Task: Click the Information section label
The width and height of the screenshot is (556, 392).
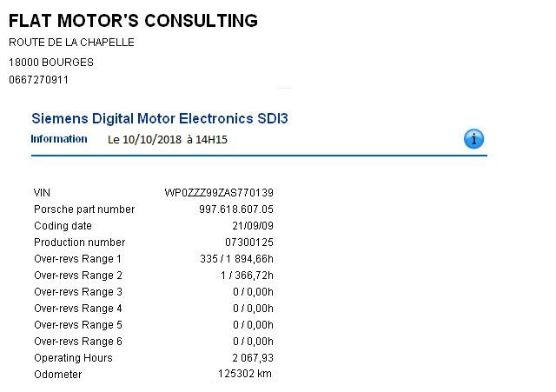Action: (x=59, y=139)
